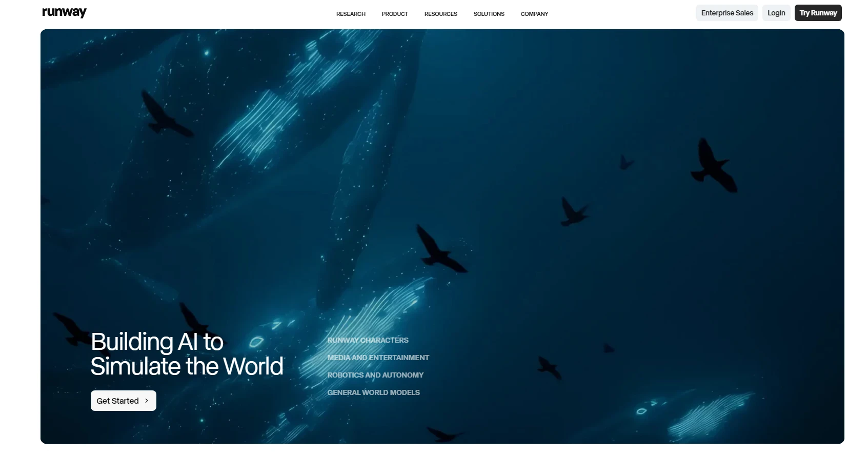Expand the SOLUTIONS menu

point(489,14)
